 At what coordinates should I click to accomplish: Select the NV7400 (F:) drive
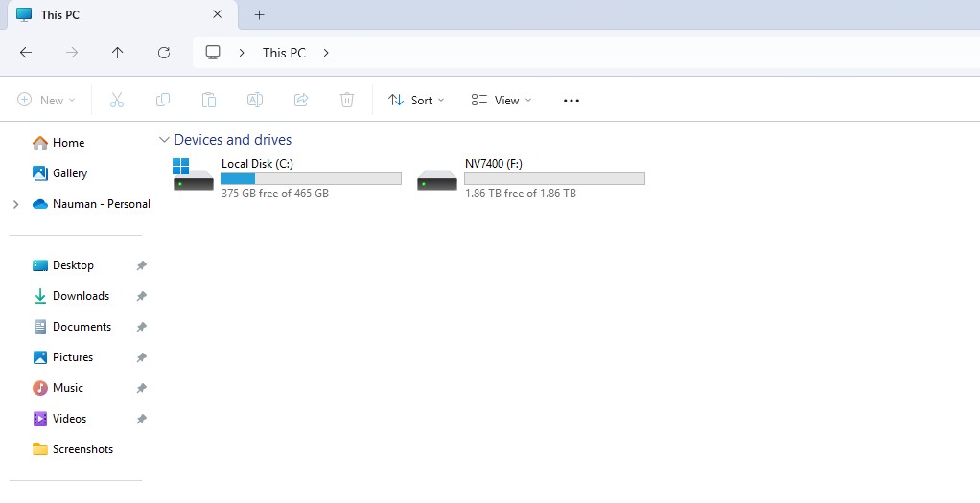[x=530, y=178]
